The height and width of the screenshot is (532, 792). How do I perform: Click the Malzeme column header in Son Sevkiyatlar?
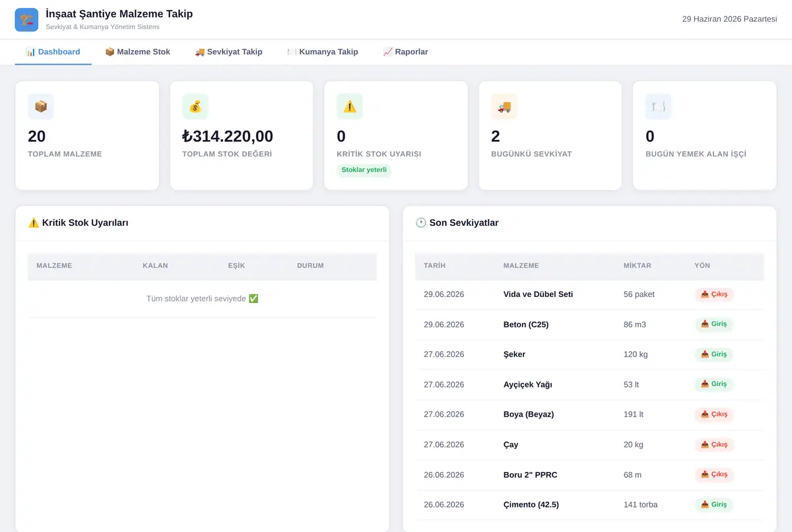pos(521,265)
